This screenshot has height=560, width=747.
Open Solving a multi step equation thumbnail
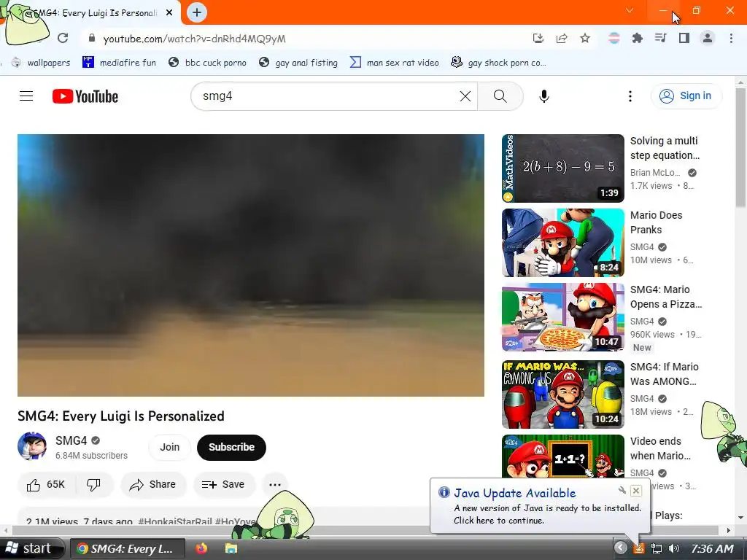point(562,168)
